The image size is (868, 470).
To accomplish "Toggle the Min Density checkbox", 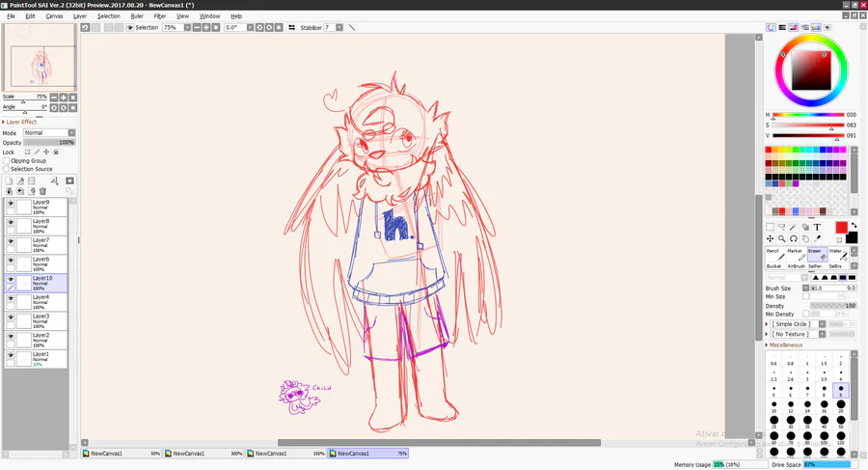I will 806,315.
